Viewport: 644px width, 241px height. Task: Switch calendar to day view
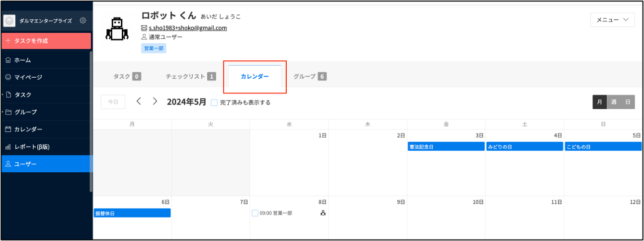pyautogui.click(x=628, y=102)
